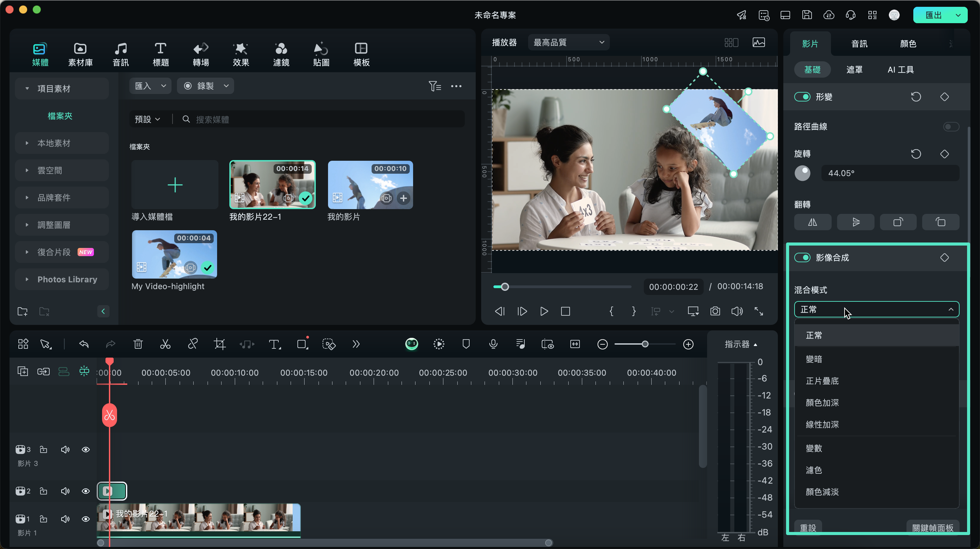Click the 重設 reset button
This screenshot has width=980, height=549.
808,528
